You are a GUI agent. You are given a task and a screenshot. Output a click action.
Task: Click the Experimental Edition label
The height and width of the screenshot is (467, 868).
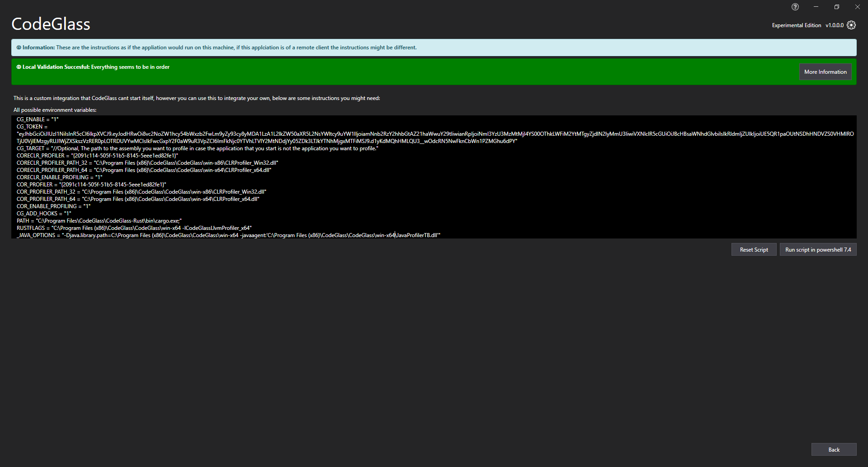tap(796, 25)
